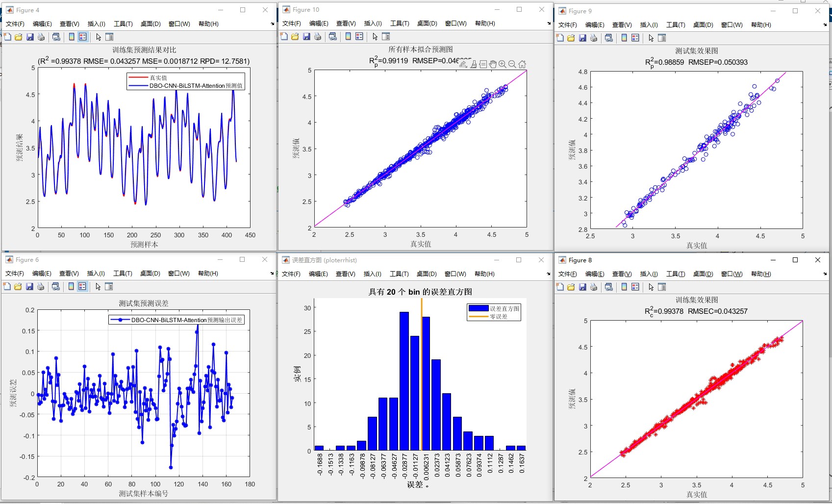Click New Figure icon in Figure 6
832x504 pixels.
[x=7, y=286]
